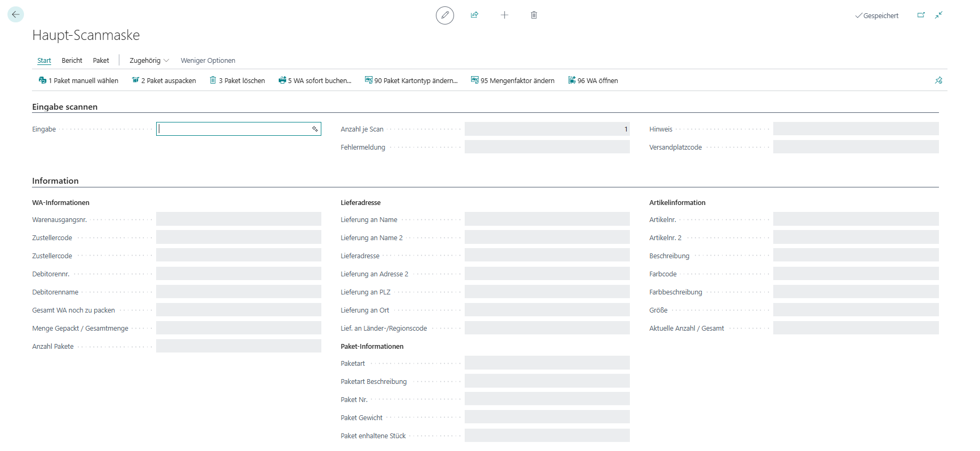980x451 pixels.
Task: Collapse the 'Eingabe scannen' section header
Action: tap(64, 107)
